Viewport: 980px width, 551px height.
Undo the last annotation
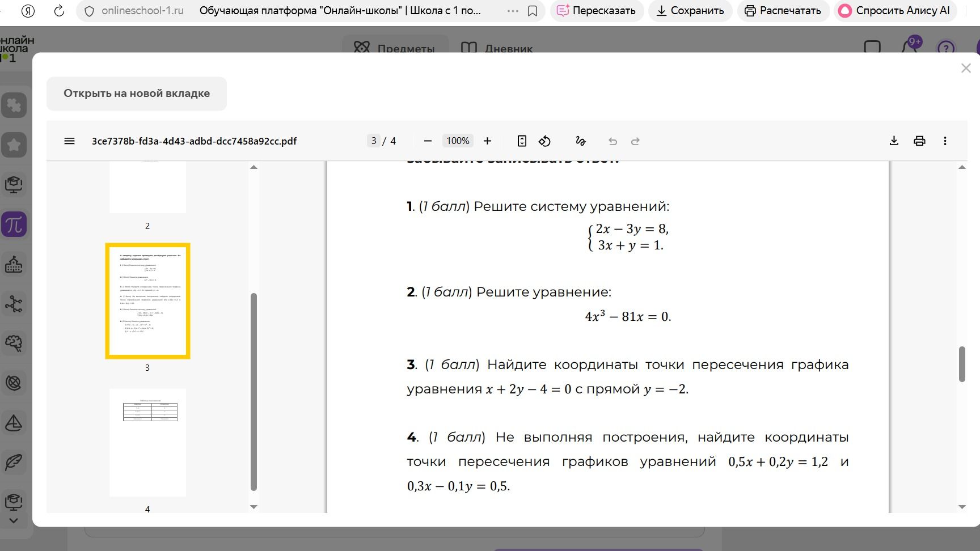pos(612,141)
